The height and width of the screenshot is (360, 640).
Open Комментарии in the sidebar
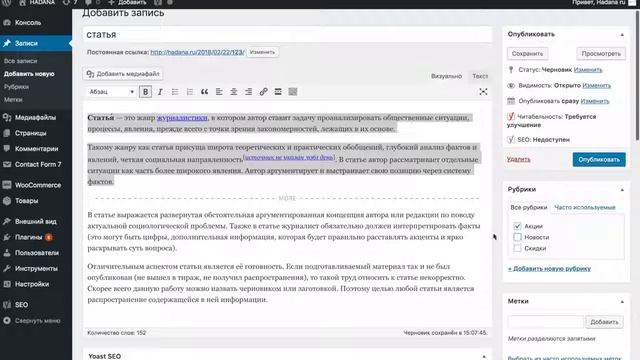(x=36, y=149)
